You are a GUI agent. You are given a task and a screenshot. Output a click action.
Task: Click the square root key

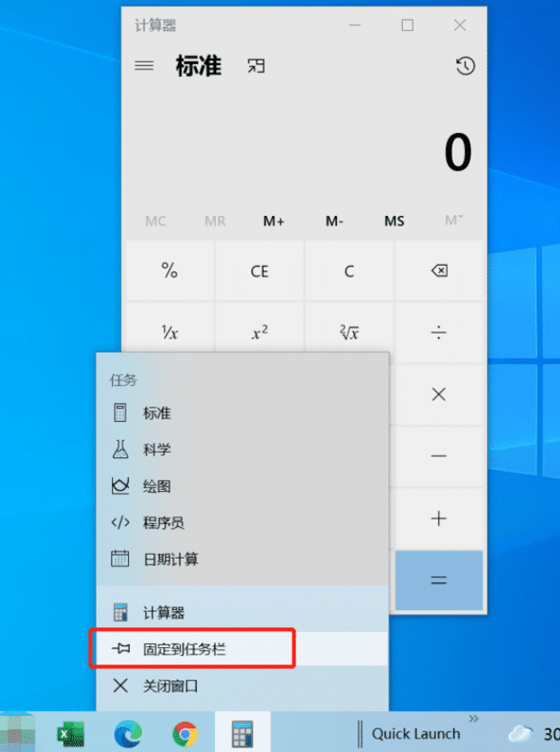(349, 332)
